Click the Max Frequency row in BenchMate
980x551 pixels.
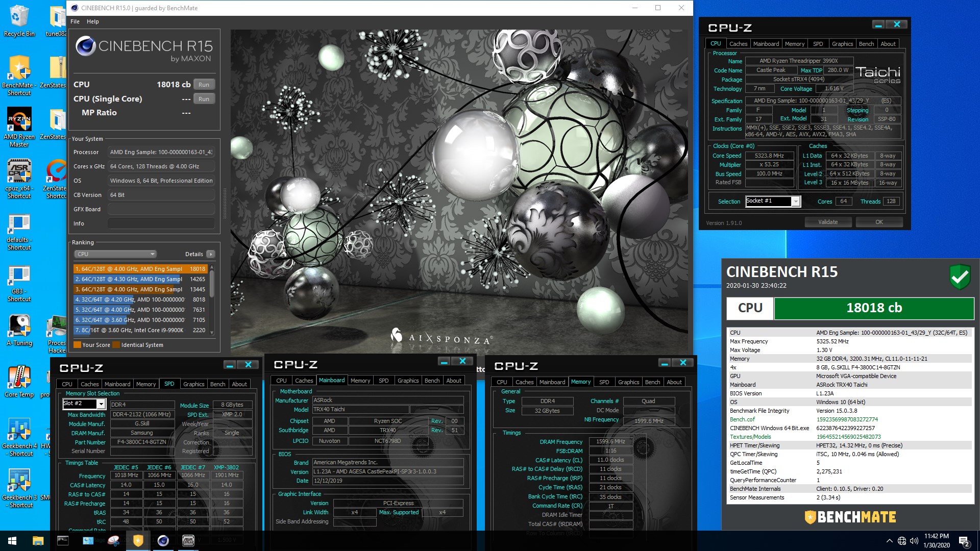pos(850,342)
